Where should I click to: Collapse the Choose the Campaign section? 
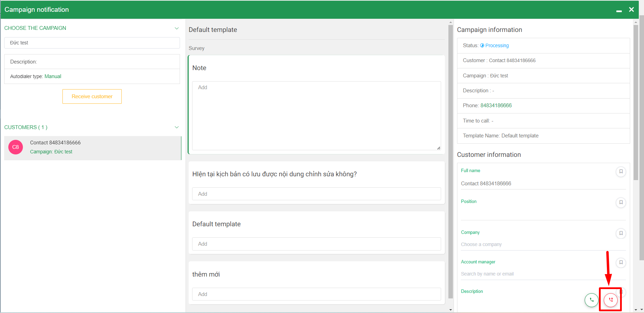click(x=177, y=28)
